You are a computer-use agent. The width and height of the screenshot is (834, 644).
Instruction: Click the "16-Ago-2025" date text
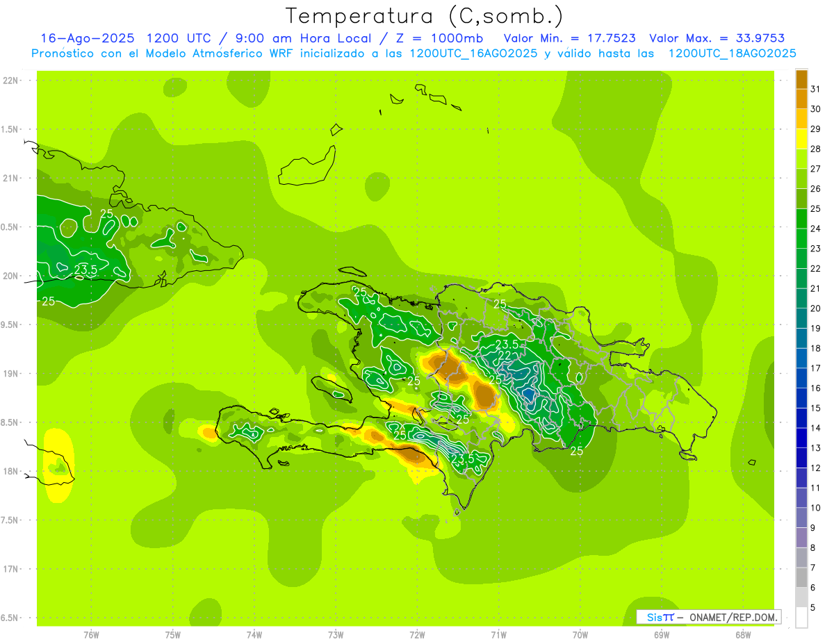click(86, 38)
